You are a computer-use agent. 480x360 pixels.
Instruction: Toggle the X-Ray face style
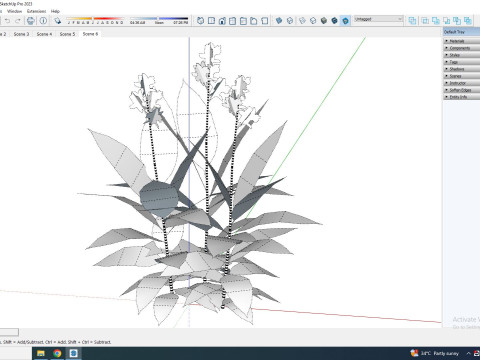coord(279,21)
